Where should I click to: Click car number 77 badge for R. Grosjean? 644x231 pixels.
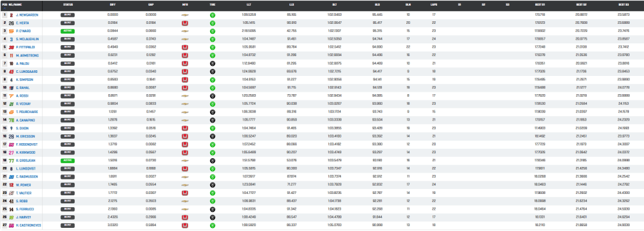(x=11, y=161)
